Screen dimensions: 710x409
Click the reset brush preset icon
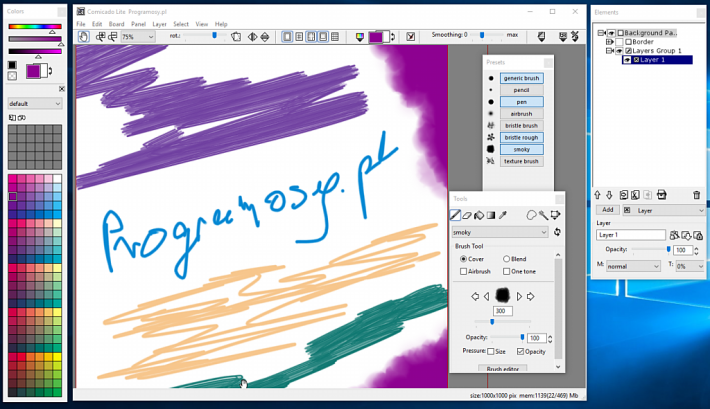[x=557, y=232]
